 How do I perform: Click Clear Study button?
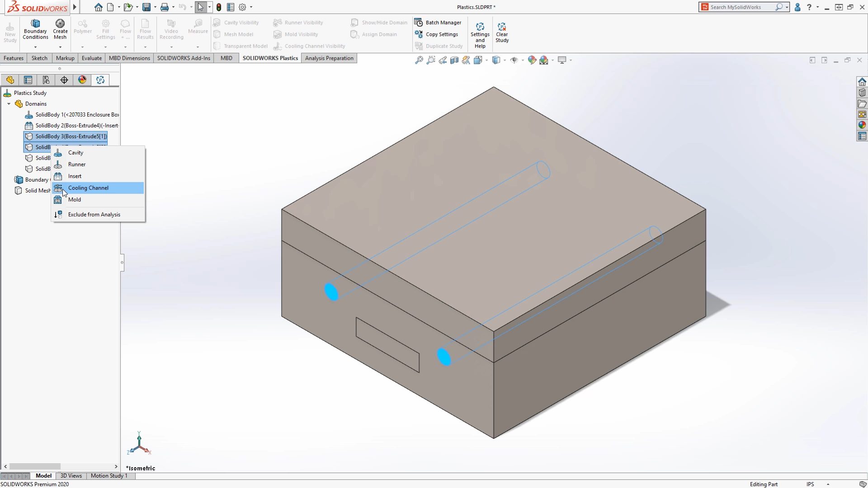point(502,33)
